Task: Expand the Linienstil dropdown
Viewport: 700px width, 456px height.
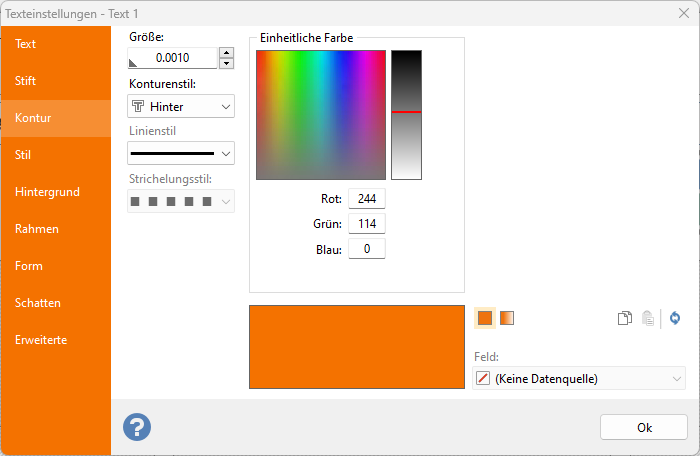Action: (181, 153)
